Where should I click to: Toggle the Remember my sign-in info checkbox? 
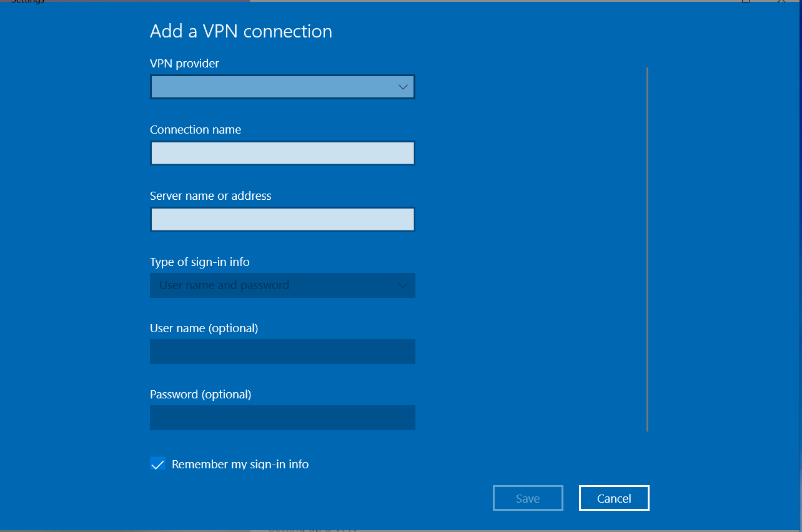(x=157, y=463)
